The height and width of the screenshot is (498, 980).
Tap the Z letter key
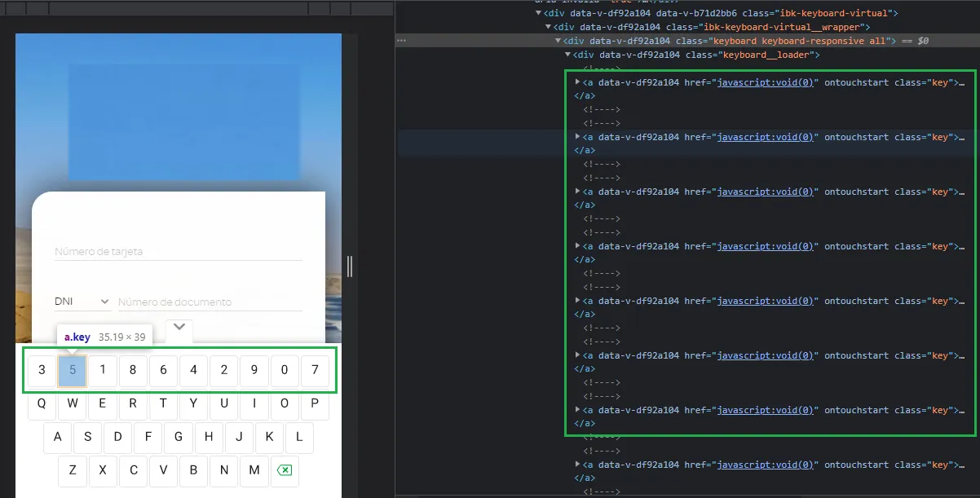click(73, 470)
